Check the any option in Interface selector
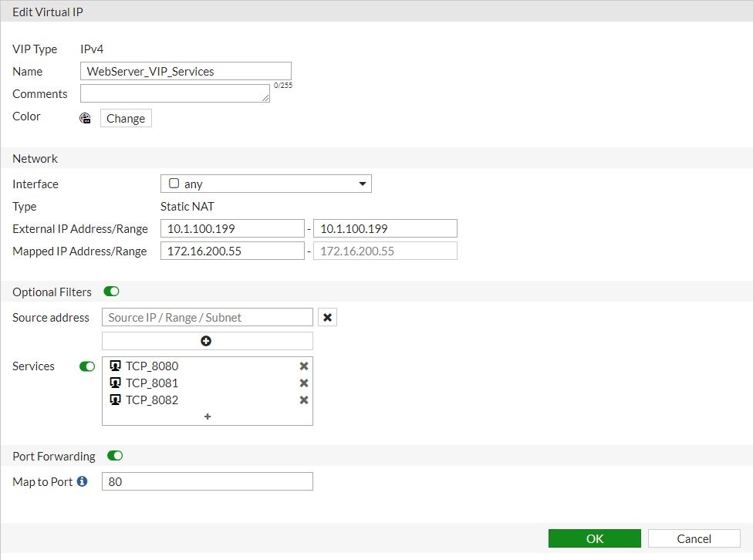 [x=174, y=183]
